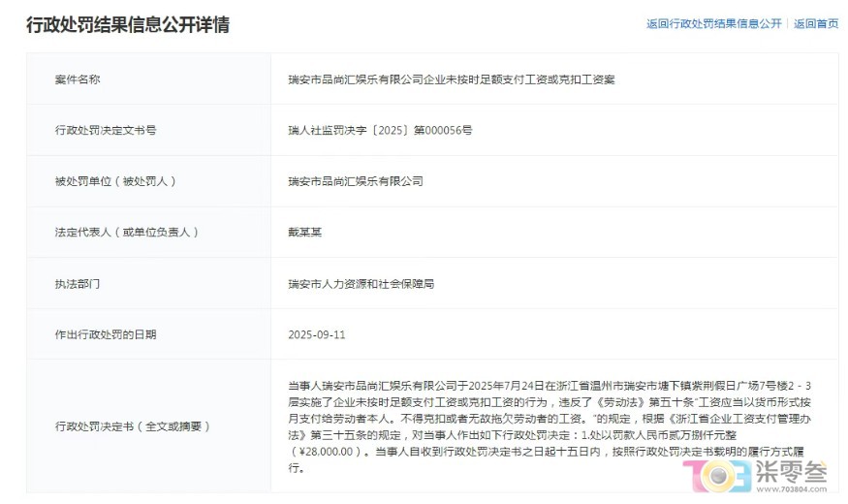Click the 返回行政处罚结果信息公开 link
The height and width of the screenshot is (504, 848).
[x=713, y=24]
